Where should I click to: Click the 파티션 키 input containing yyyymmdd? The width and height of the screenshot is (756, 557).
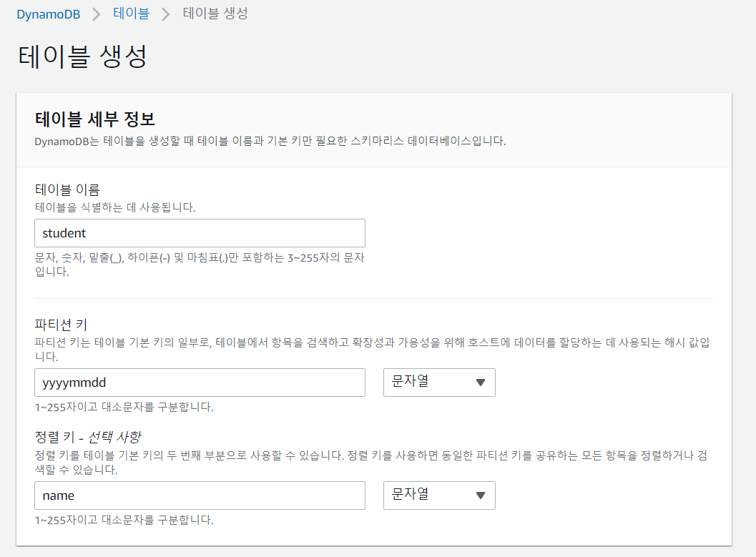(x=200, y=383)
